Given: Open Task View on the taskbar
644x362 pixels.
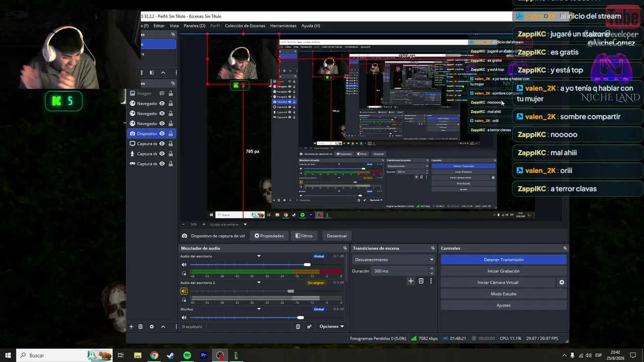Looking at the screenshot, I should coord(121,355).
